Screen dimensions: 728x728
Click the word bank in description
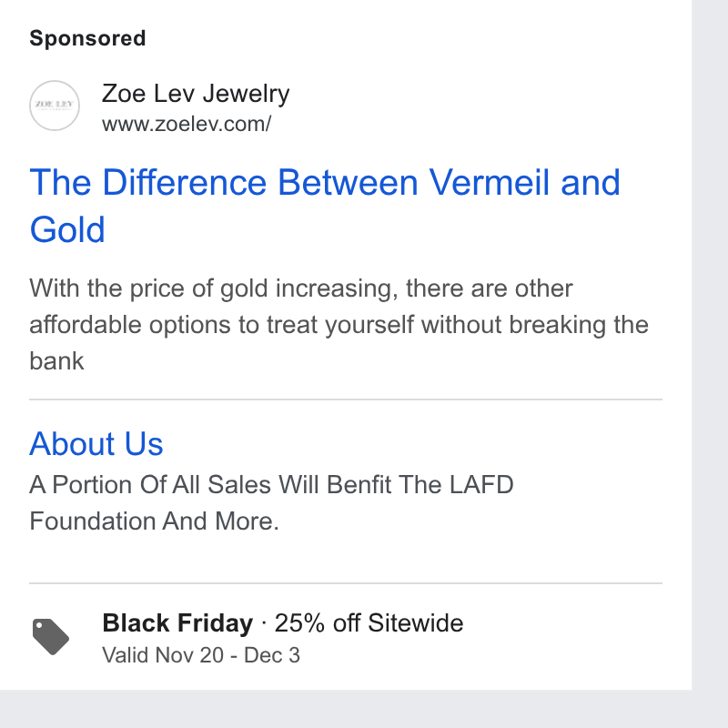click(x=56, y=361)
